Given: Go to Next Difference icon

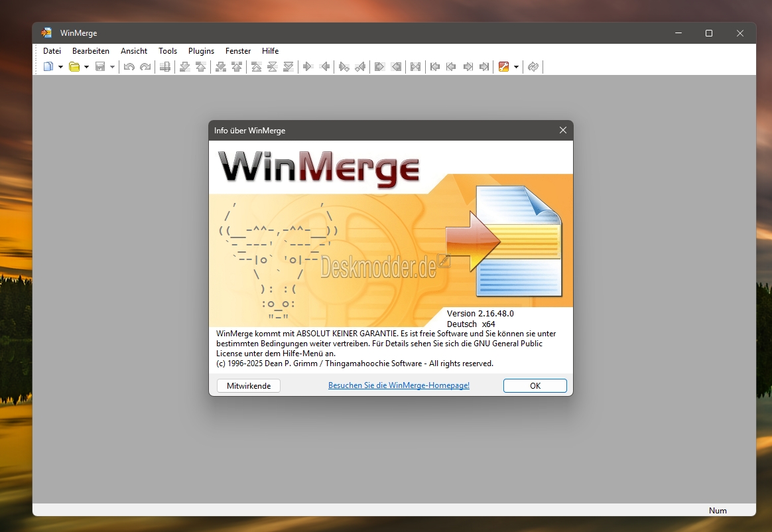Looking at the screenshot, I should tap(185, 66).
